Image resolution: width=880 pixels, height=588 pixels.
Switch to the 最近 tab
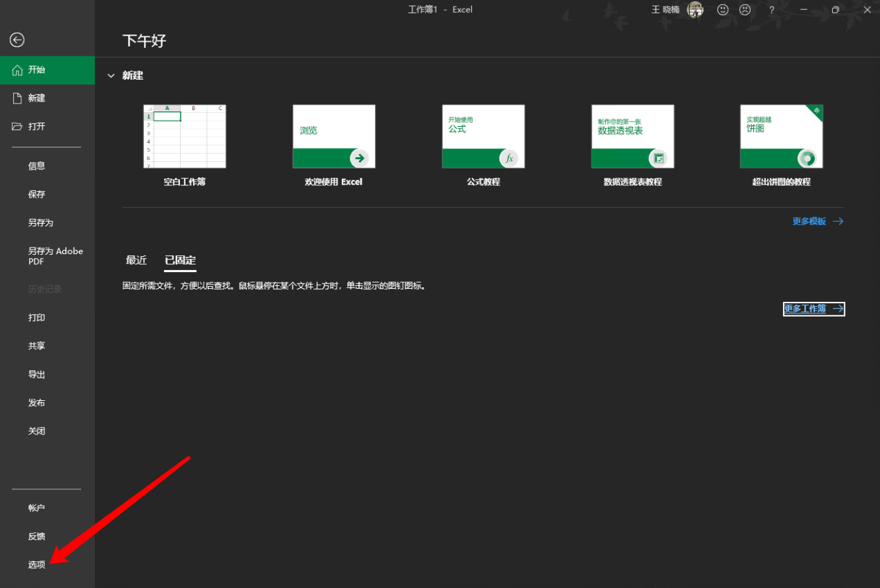[136, 260]
